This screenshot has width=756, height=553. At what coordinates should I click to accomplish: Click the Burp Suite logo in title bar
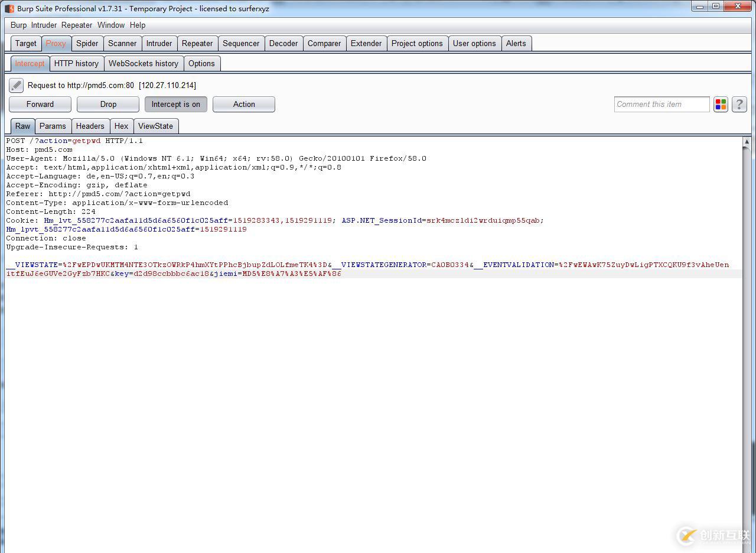(9, 8)
